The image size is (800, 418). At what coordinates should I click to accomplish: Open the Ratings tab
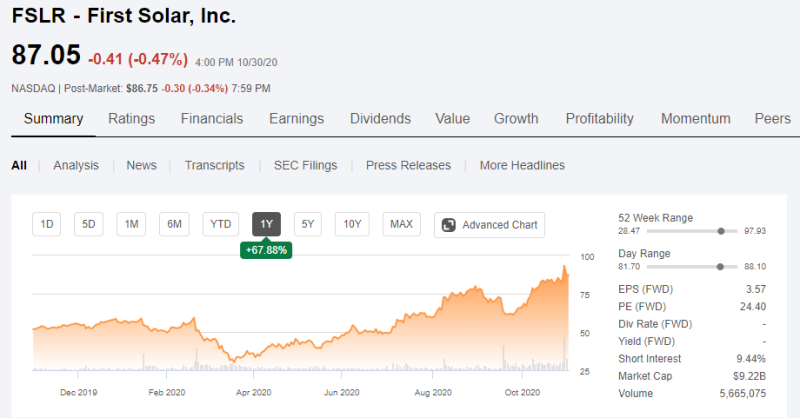131,119
